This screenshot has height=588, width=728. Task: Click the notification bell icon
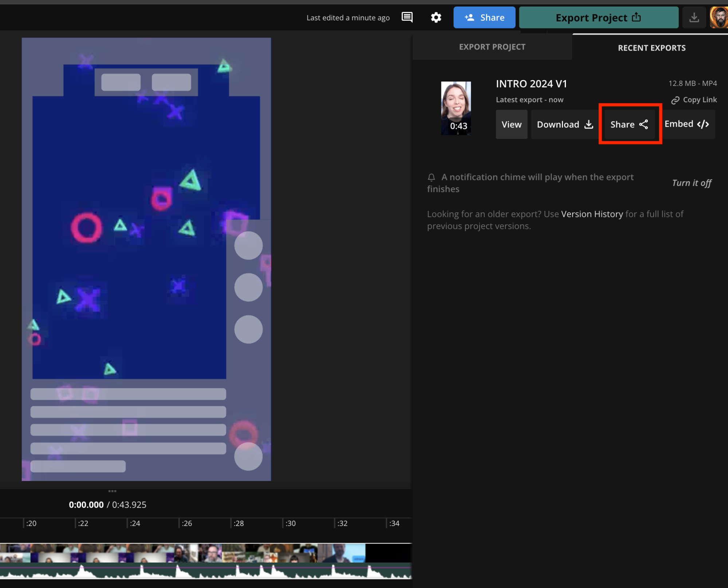tap(431, 177)
